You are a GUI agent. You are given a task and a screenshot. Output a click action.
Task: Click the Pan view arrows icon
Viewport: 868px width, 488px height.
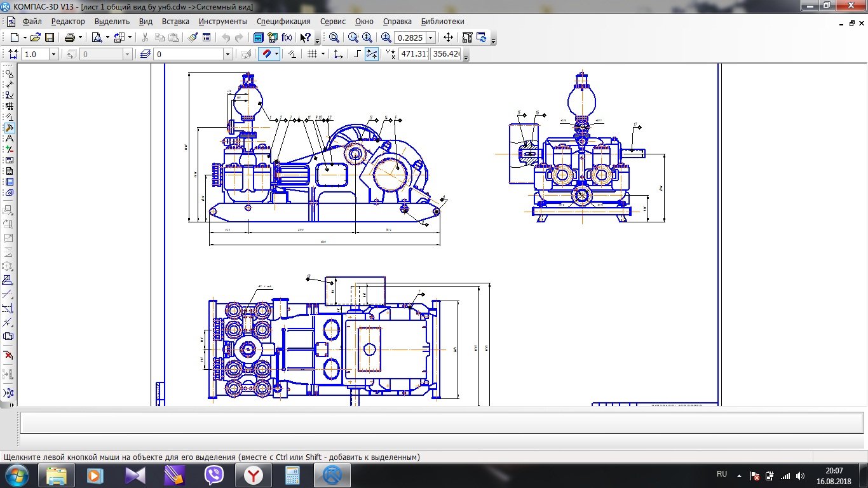448,37
